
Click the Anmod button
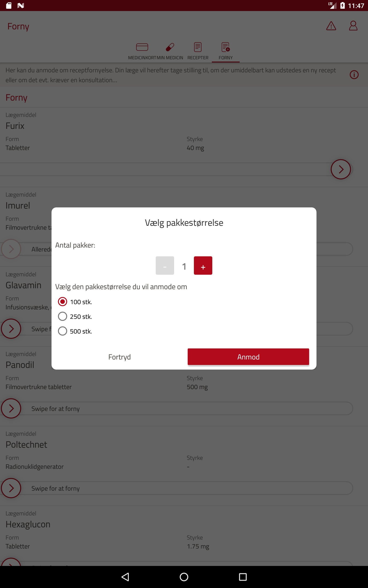(x=248, y=357)
